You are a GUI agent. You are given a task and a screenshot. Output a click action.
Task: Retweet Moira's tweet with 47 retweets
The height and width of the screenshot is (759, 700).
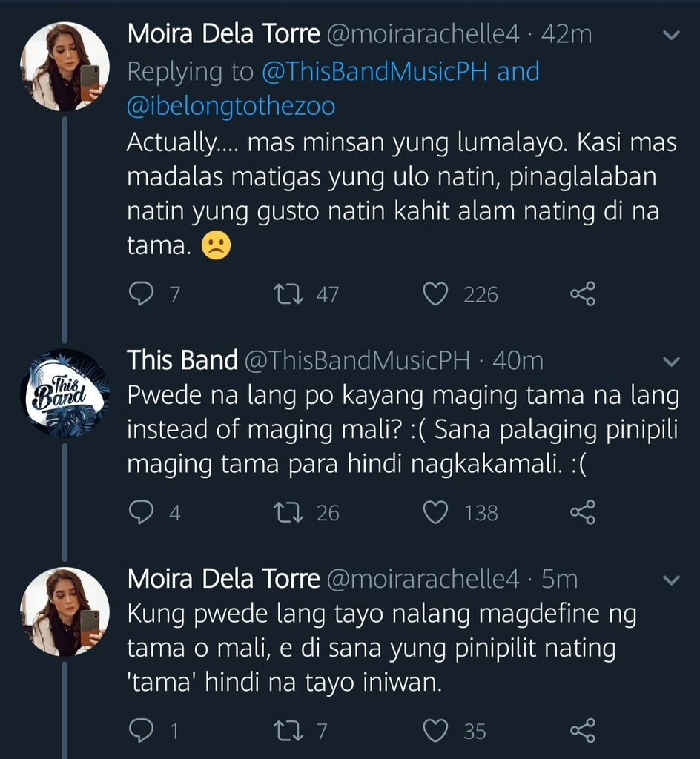click(288, 294)
